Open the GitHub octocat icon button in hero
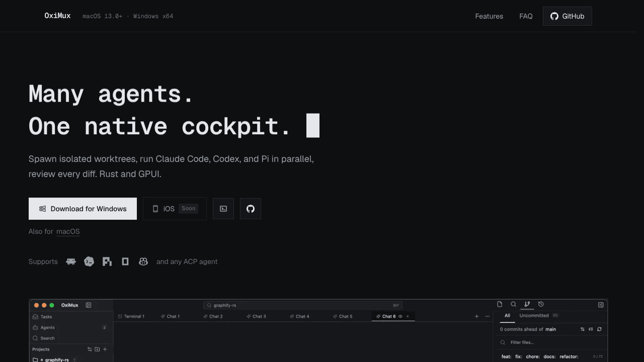This screenshot has height=362, width=644. point(251,209)
